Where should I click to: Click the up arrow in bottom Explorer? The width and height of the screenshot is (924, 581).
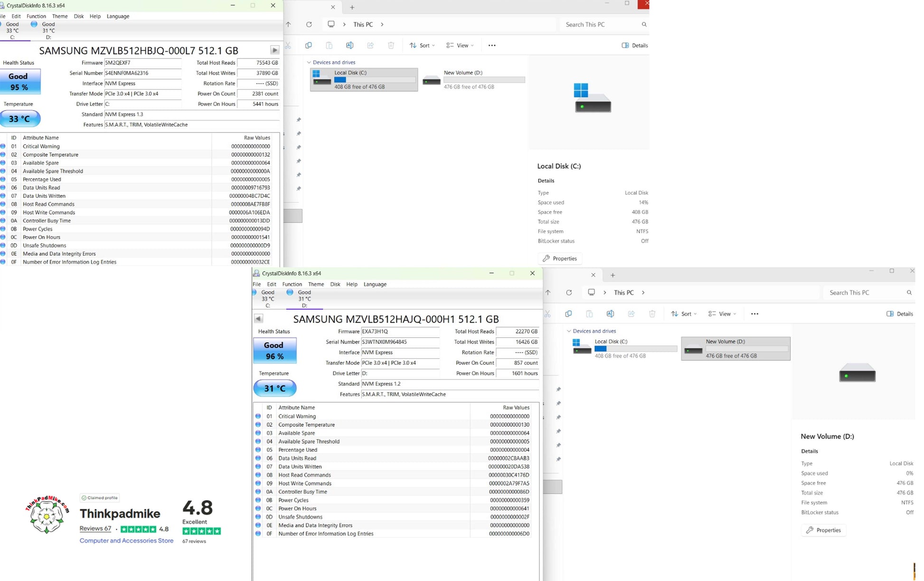[548, 293]
